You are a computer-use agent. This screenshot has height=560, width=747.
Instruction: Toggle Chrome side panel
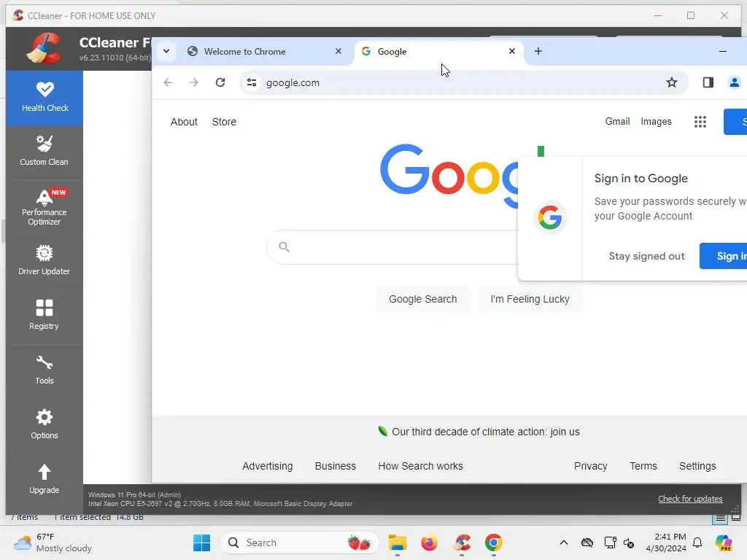[x=708, y=82]
